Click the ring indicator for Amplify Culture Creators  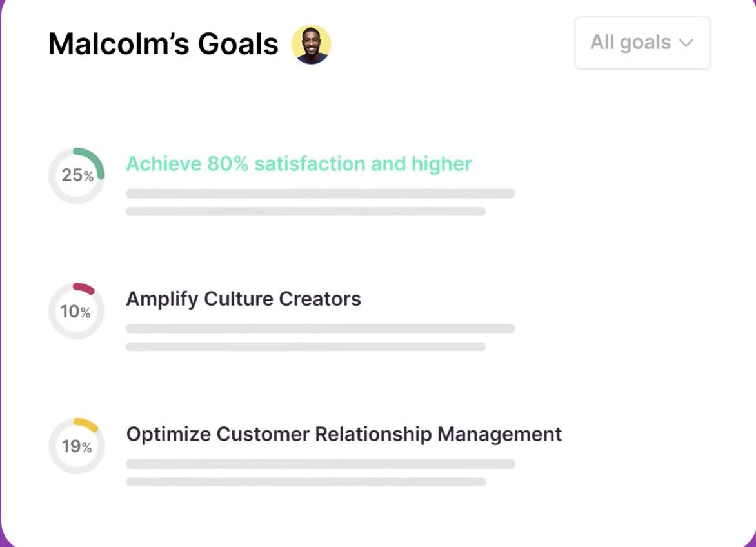(77, 311)
